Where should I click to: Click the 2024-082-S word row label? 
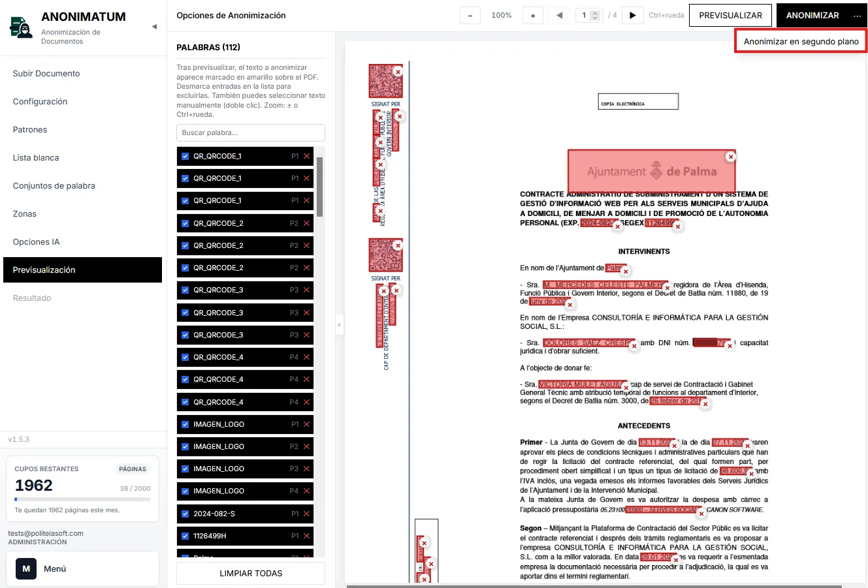(x=214, y=514)
